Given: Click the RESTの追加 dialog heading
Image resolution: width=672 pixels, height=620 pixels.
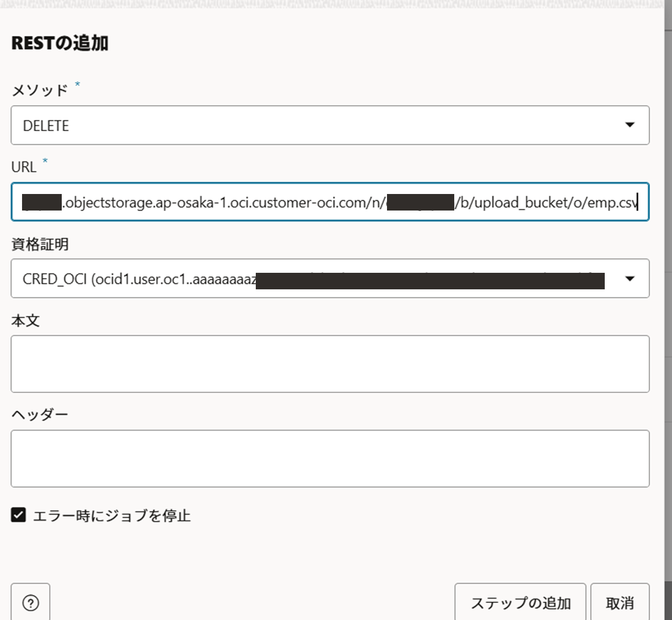Looking at the screenshot, I should coord(60,43).
